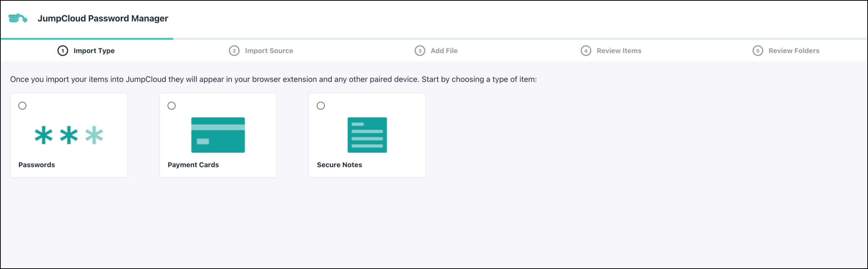Screen dimensions: 868x269
Task: Click the step 1 circle icon
Action: click(x=63, y=51)
